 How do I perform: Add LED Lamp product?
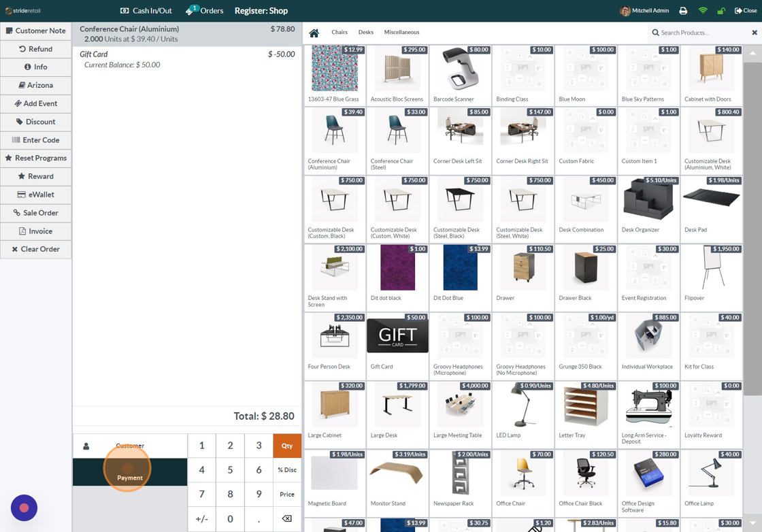[x=523, y=414]
